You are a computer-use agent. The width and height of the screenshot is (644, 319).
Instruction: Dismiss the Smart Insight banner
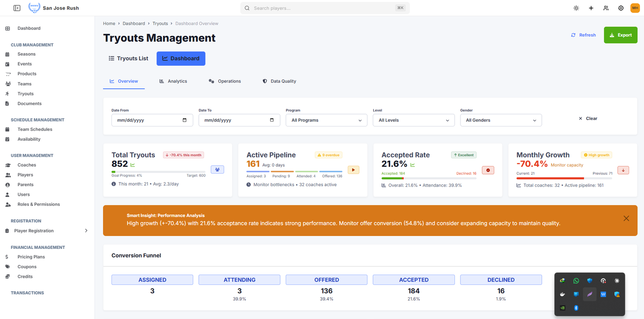pos(626,218)
